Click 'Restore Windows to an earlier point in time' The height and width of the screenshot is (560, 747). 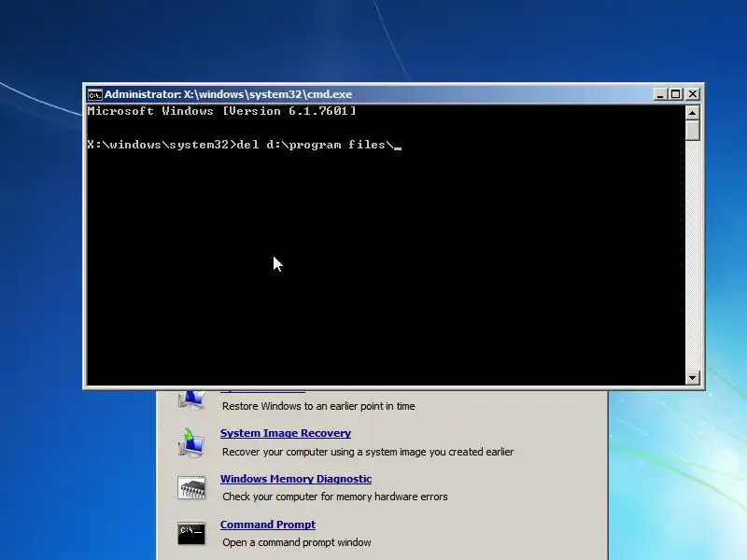tap(318, 406)
